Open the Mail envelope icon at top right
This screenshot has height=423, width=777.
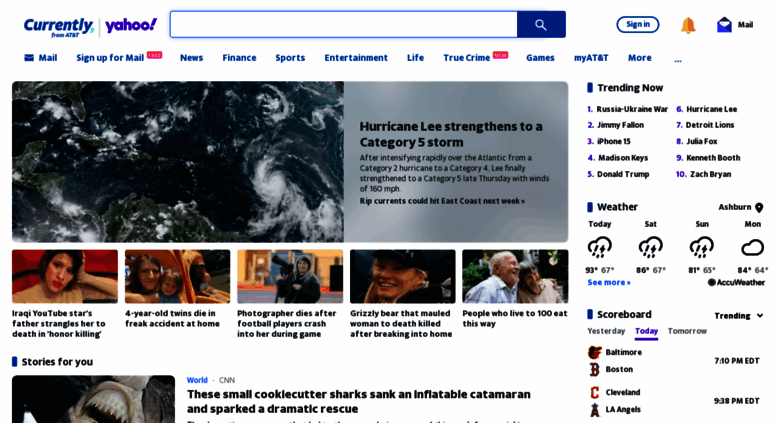pos(724,25)
